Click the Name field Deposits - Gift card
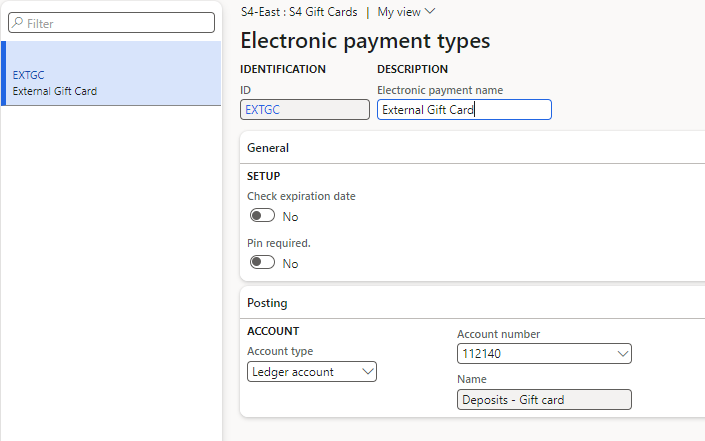The image size is (705, 441). tap(544, 400)
